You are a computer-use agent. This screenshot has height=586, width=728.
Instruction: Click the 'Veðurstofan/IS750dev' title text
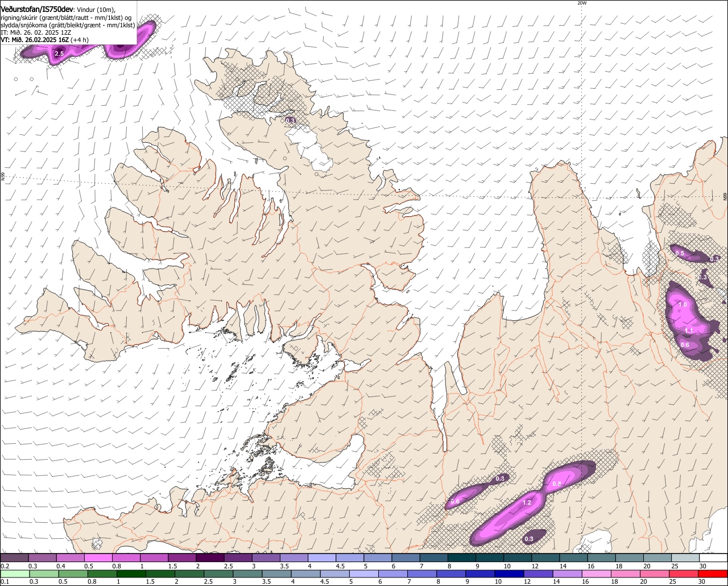(x=37, y=9)
